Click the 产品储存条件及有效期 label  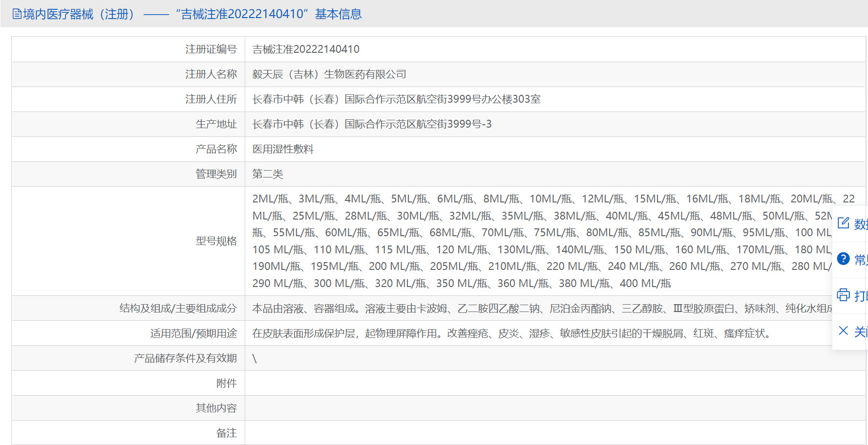point(186,358)
